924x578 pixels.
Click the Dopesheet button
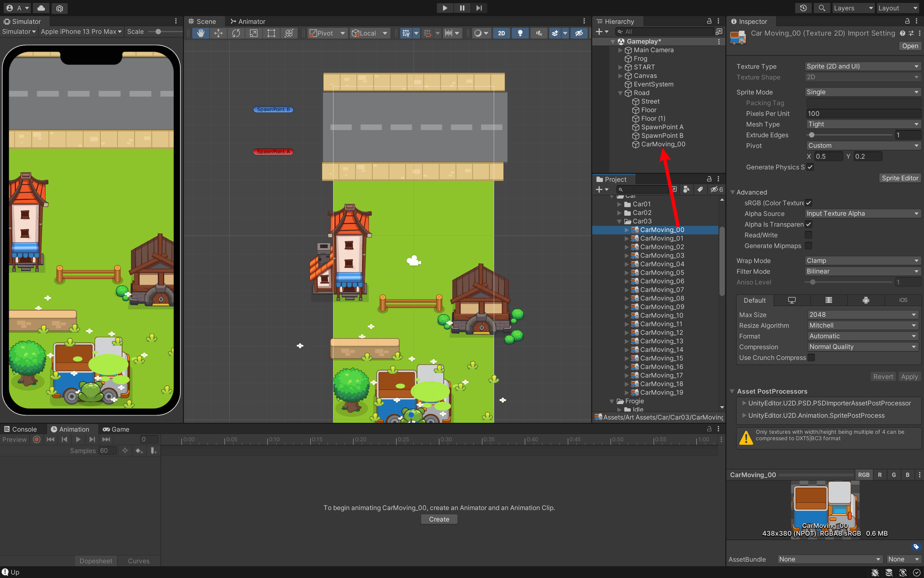(96, 561)
